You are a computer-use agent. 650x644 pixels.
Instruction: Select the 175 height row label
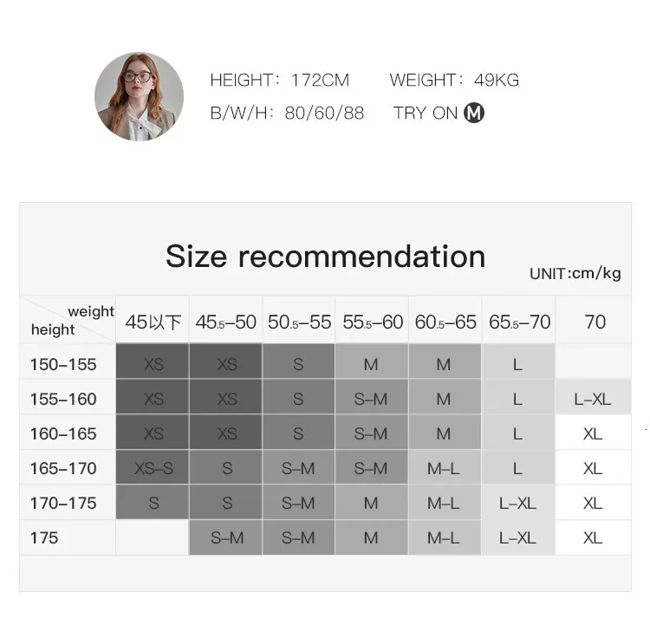pos(44,538)
